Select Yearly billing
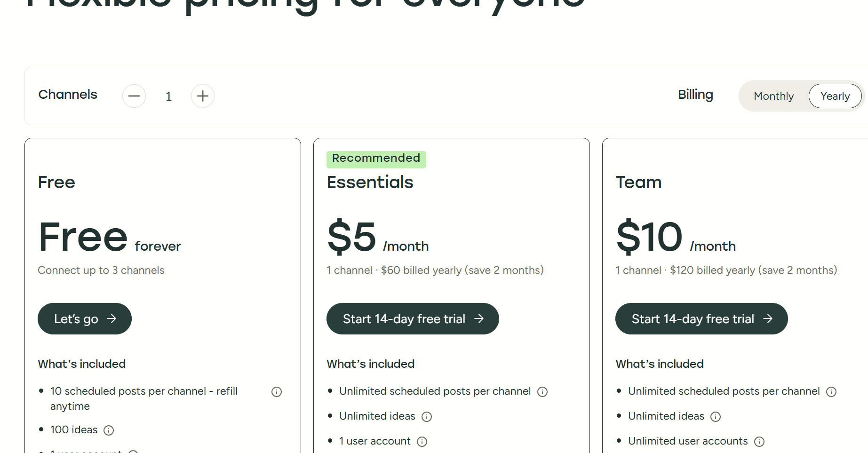 [x=835, y=95]
